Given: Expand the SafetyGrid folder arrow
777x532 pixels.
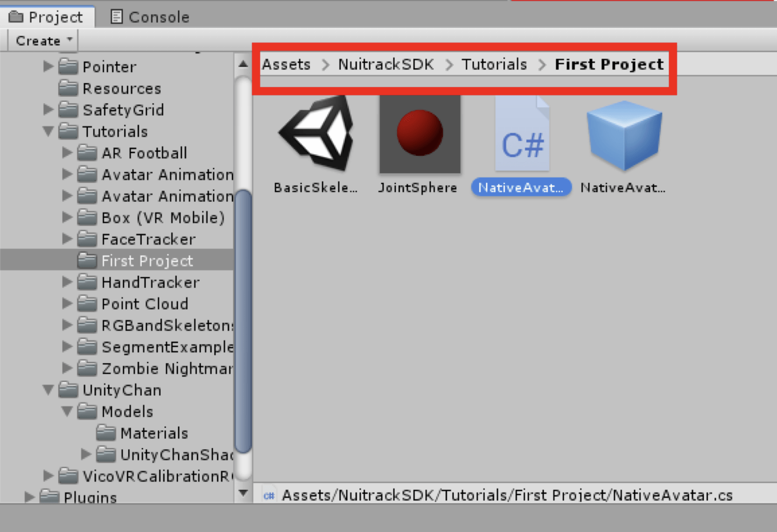Looking at the screenshot, I should [48, 109].
